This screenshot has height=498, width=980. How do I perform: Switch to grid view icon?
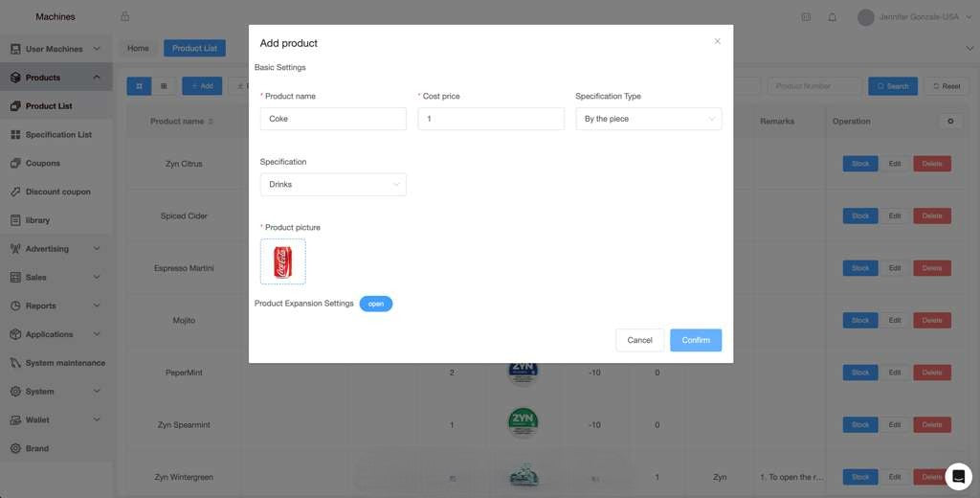[x=164, y=86]
